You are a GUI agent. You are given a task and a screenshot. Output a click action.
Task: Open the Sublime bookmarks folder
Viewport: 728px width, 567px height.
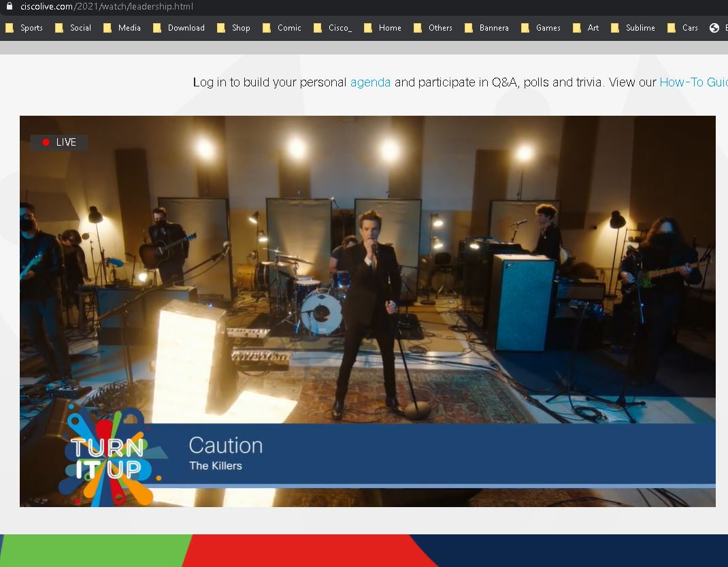[x=633, y=28]
